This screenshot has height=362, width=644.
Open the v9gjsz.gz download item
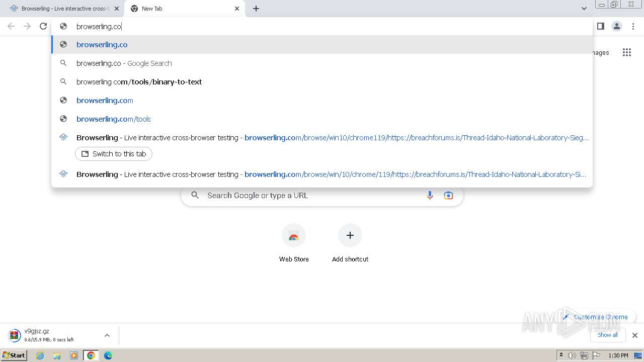click(50, 335)
